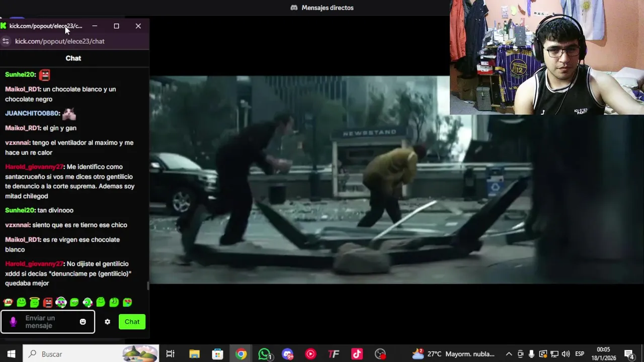The width and height of the screenshot is (644, 362).
Task: Open the Windows Start menu
Action: [x=11, y=354]
